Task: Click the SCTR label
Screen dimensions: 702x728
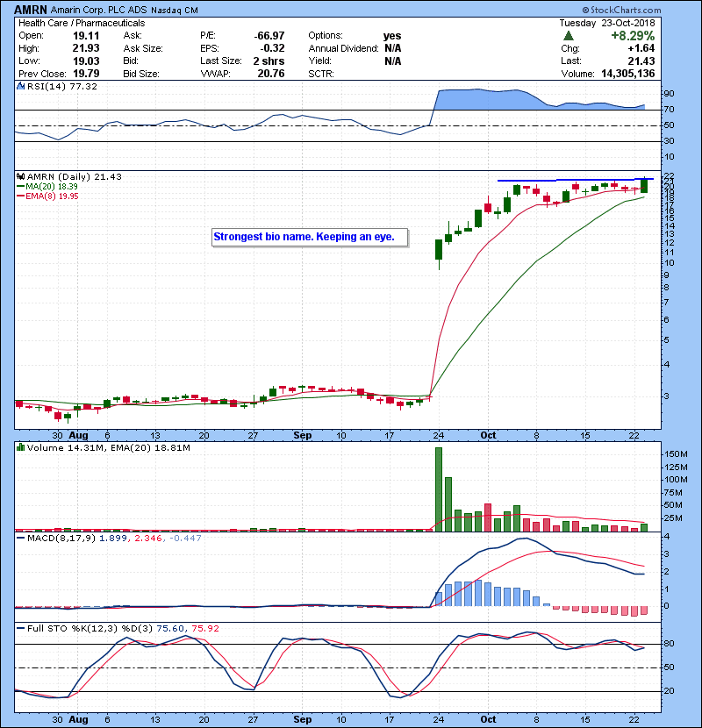Action: [x=321, y=74]
